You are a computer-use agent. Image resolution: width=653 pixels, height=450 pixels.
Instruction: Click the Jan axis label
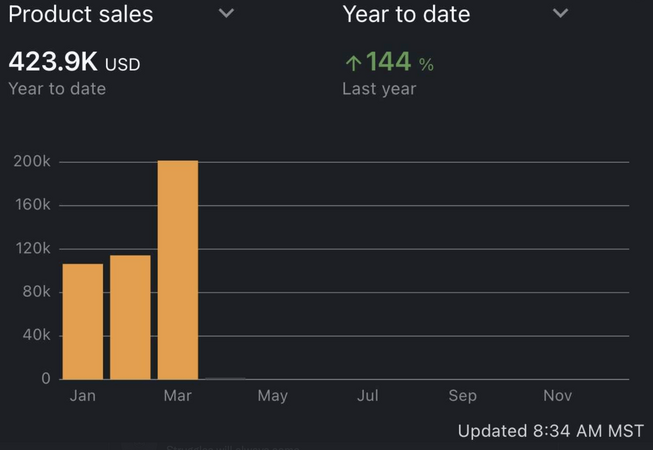83,396
